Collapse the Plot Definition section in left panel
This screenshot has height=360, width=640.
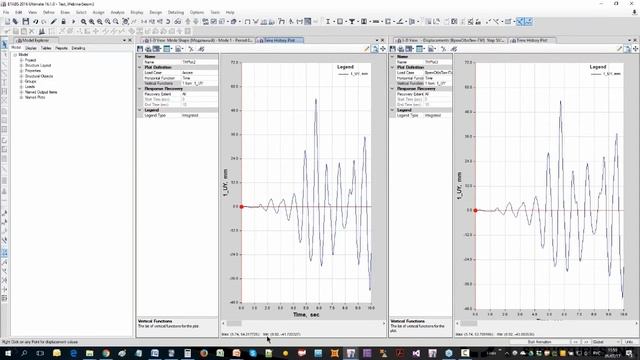(x=140, y=67)
